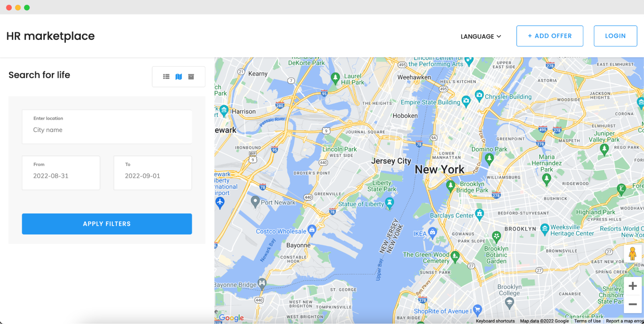This screenshot has height=324, width=644.
Task: Open Keyboard shortcuts link on map
Action: [x=495, y=321]
